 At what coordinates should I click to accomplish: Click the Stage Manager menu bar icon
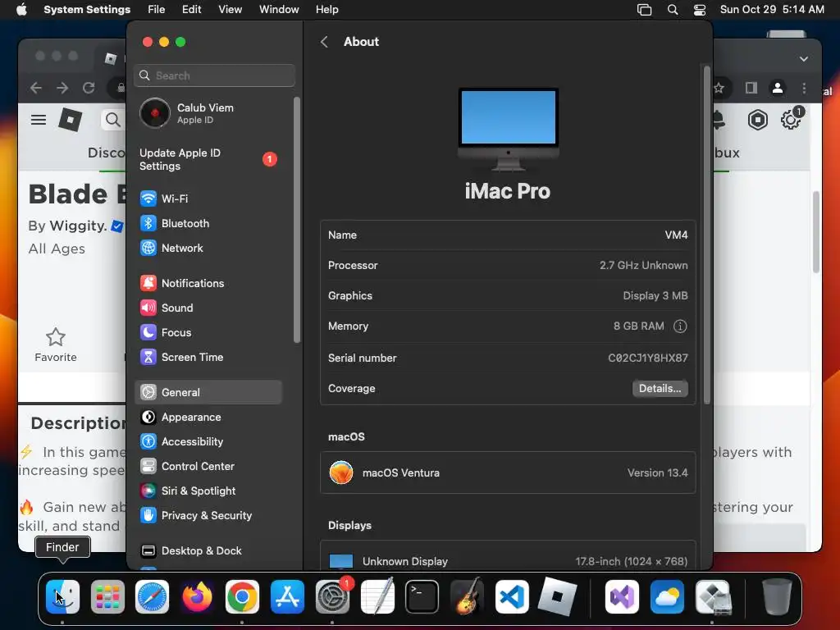(644, 10)
